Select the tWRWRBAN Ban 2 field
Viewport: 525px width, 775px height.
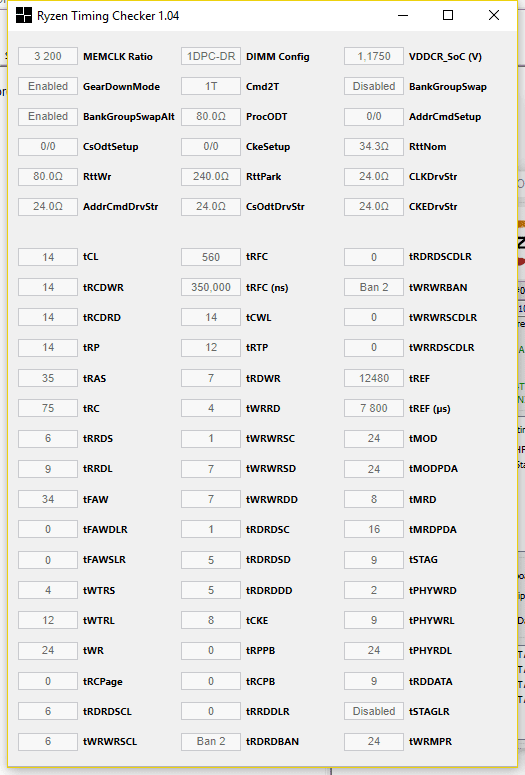(374, 287)
